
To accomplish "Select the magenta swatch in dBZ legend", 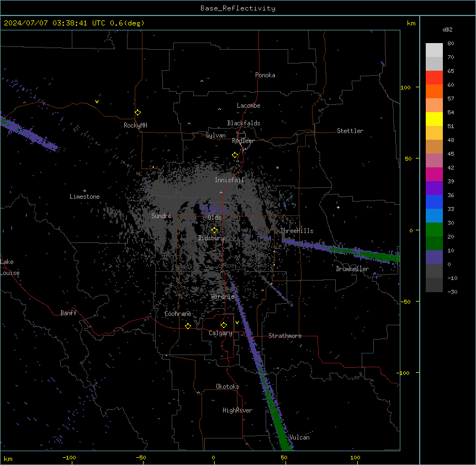I will (434, 174).
